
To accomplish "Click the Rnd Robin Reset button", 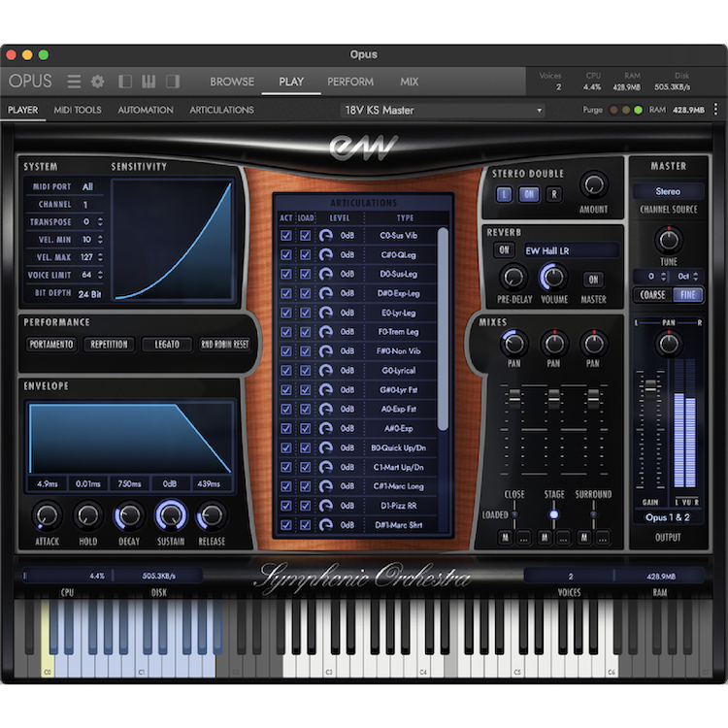I will pyautogui.click(x=224, y=345).
